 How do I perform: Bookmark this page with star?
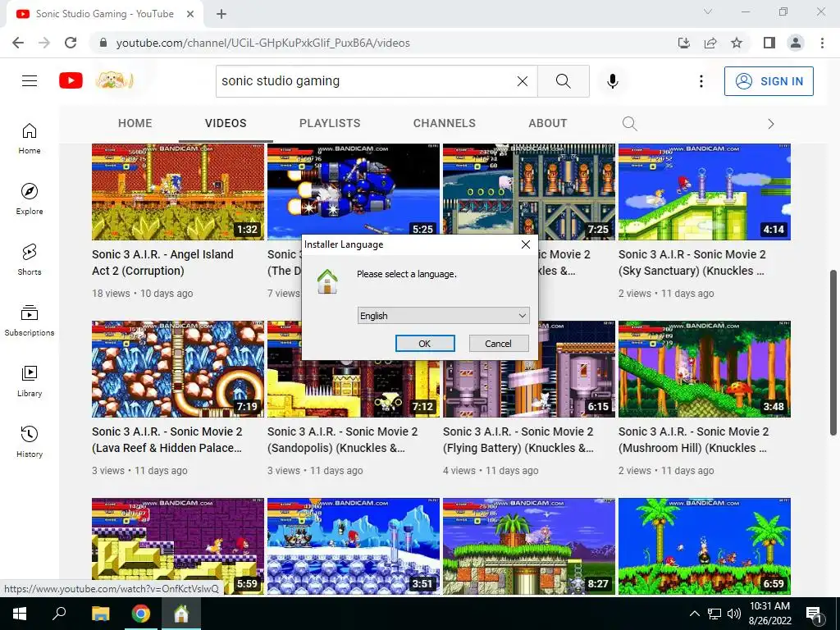coord(737,43)
